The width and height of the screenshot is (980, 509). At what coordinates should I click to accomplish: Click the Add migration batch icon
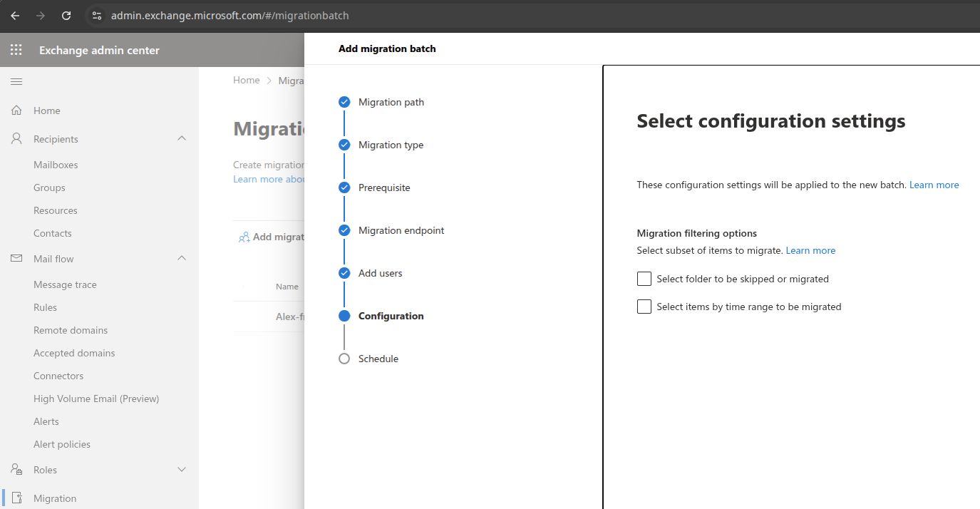[x=244, y=237]
